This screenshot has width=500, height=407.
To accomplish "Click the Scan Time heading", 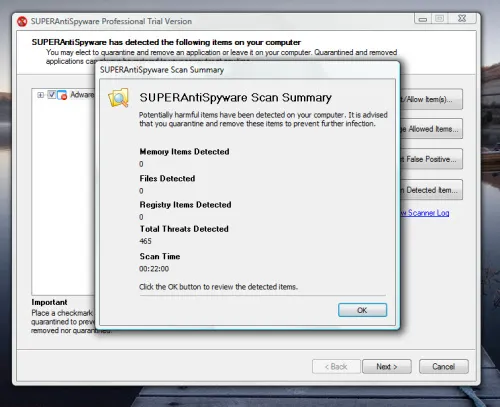I will 160,256.
